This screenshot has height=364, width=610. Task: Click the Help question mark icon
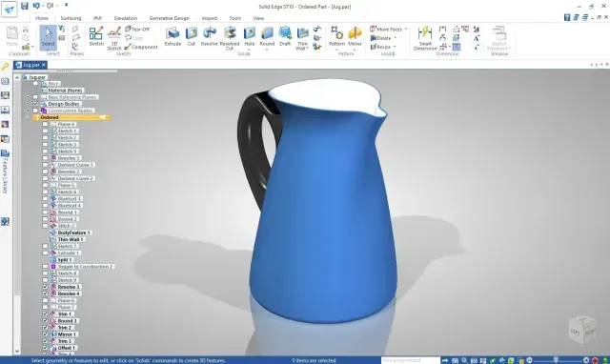(567, 17)
